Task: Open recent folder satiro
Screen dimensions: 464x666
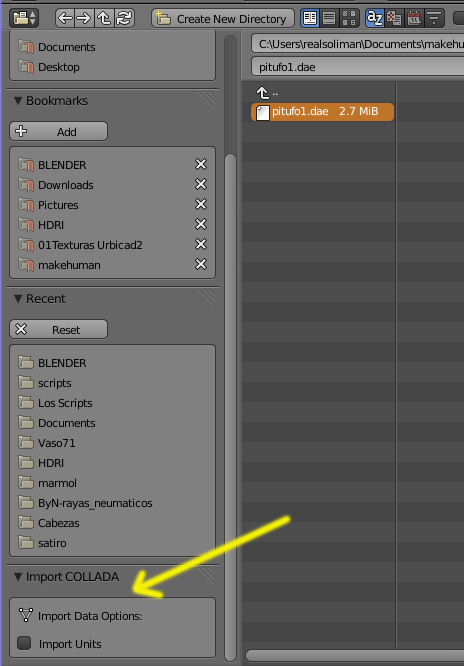Action: pos(112,543)
